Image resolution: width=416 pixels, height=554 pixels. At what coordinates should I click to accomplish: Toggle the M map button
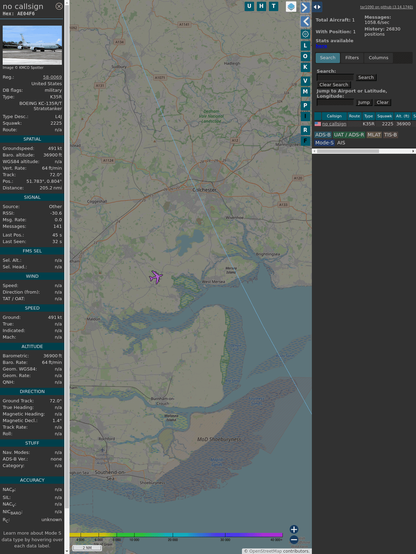click(x=305, y=92)
